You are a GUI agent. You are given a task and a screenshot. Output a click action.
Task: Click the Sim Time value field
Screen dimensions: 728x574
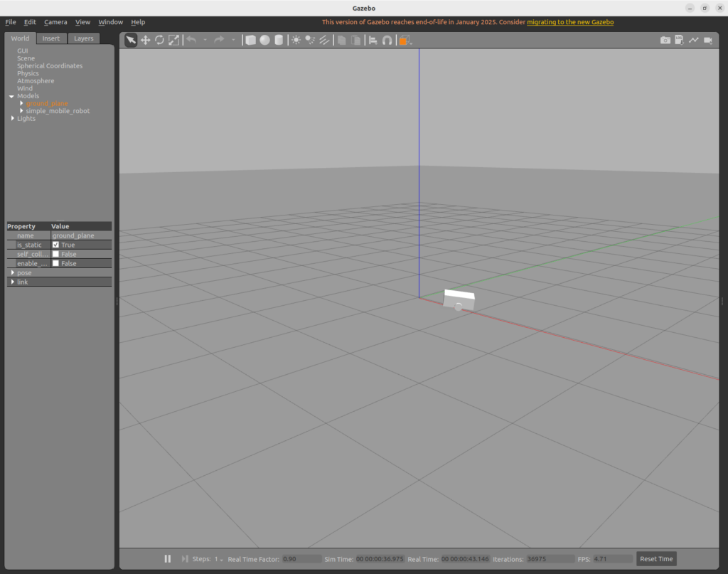point(380,558)
